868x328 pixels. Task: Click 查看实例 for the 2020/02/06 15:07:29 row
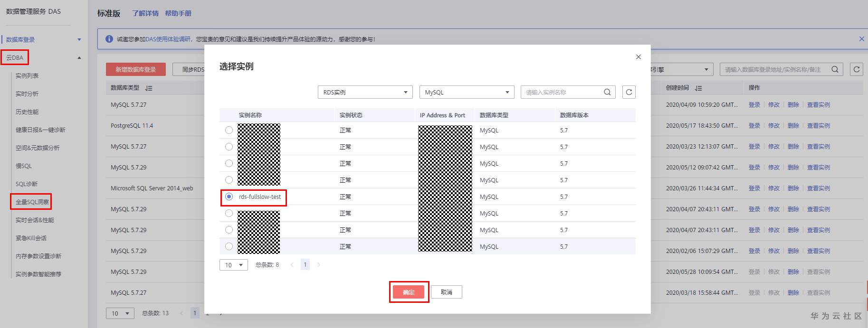[x=819, y=251]
